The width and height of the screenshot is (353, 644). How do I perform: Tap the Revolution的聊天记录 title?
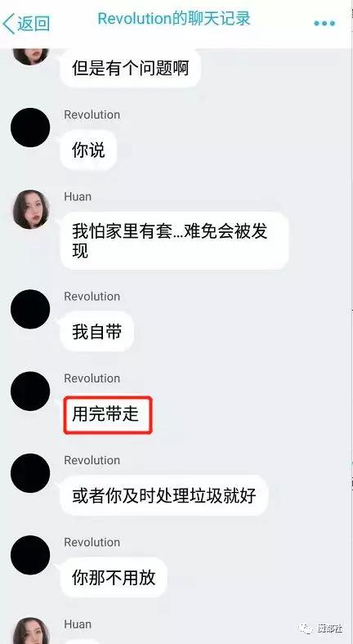(x=174, y=19)
